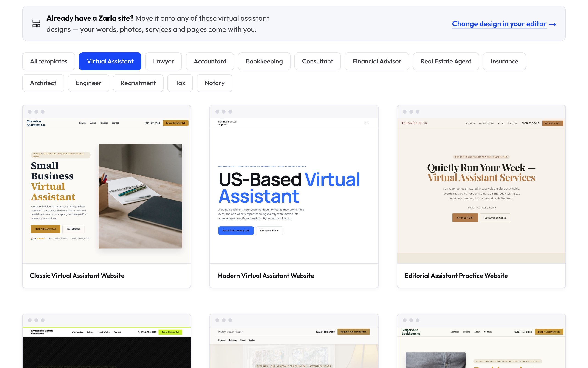
Task: Select the Tax category chip
Action: click(x=180, y=83)
